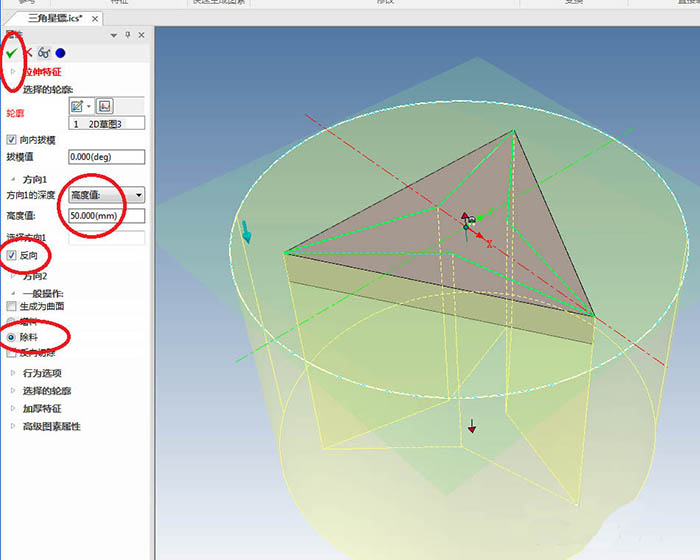Click the profile picture icon next to sketch
700x560 pixels.
click(x=104, y=106)
